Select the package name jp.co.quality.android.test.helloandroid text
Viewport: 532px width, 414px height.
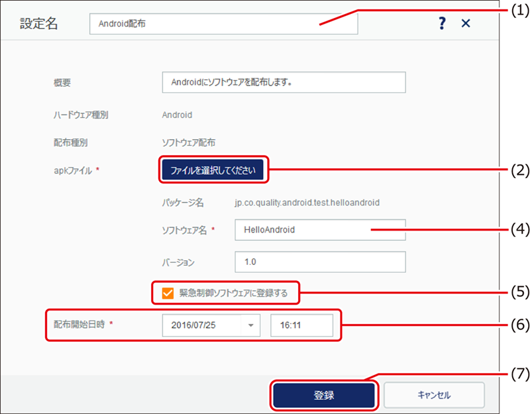pos(307,203)
